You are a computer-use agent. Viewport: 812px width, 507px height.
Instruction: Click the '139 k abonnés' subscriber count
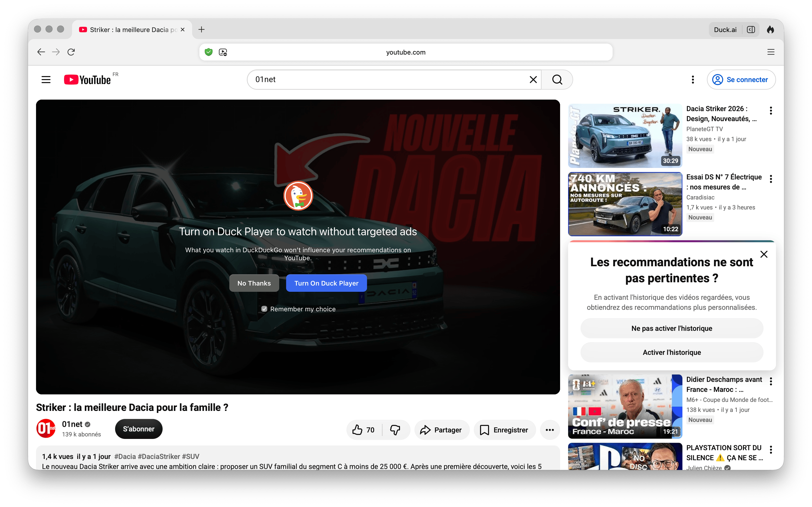(x=82, y=434)
